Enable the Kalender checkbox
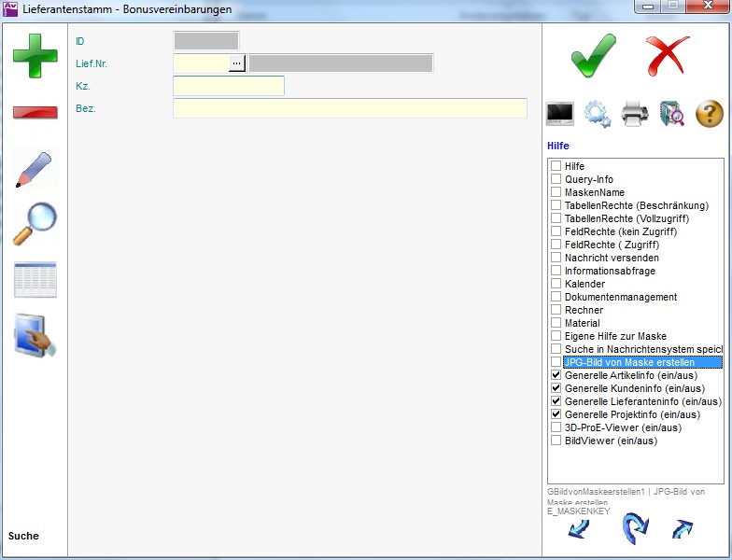732x560 pixels. tap(556, 284)
